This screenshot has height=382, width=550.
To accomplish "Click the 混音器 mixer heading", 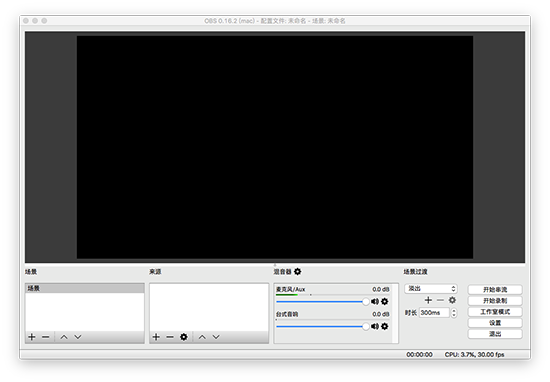I will point(282,272).
